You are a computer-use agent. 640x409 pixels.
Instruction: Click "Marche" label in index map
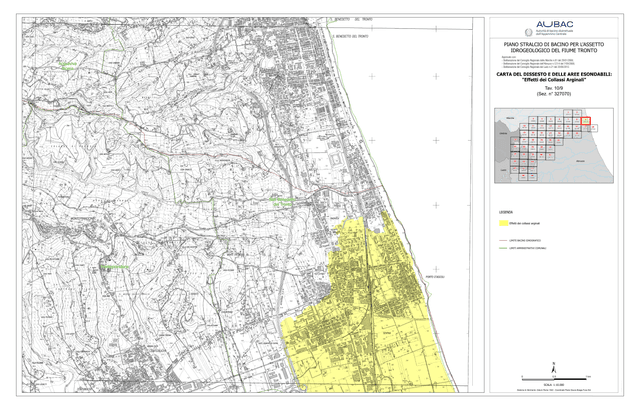tap(510, 118)
